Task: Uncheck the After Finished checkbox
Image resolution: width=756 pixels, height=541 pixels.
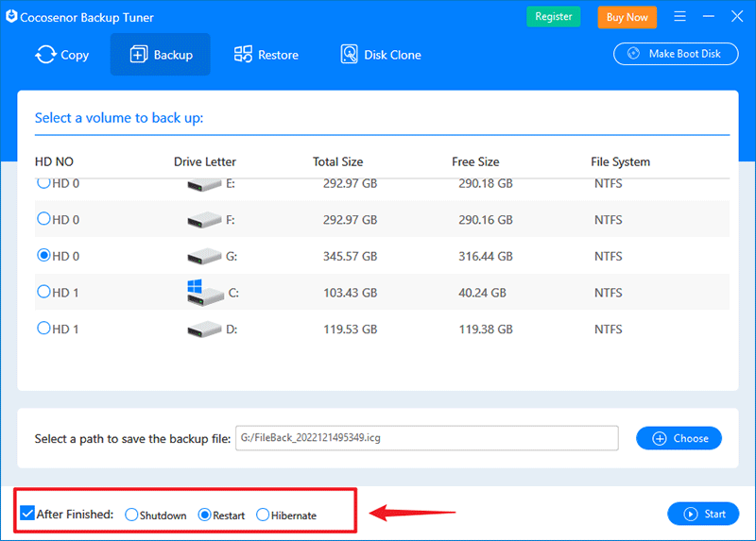Action: click(x=27, y=513)
